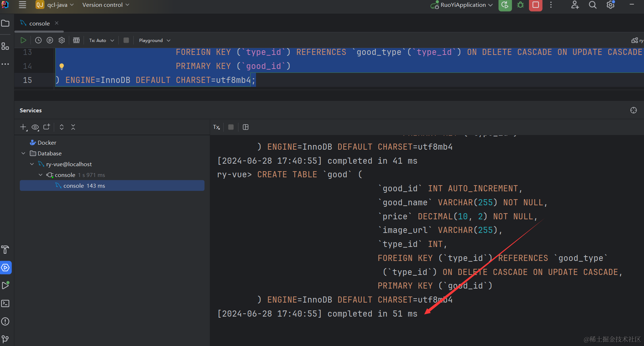Click the Debug bug icon
This screenshot has height=346, width=644.
[520, 5]
